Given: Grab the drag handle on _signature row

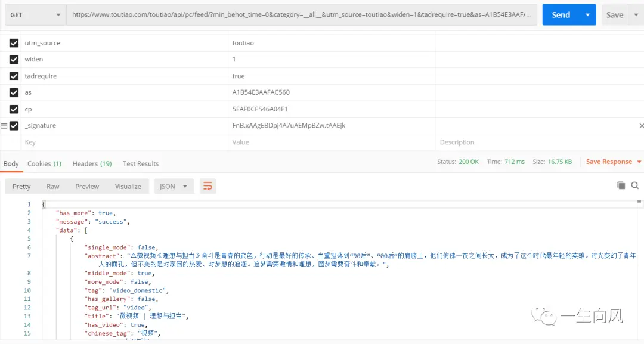Looking at the screenshot, I should 4,126.
